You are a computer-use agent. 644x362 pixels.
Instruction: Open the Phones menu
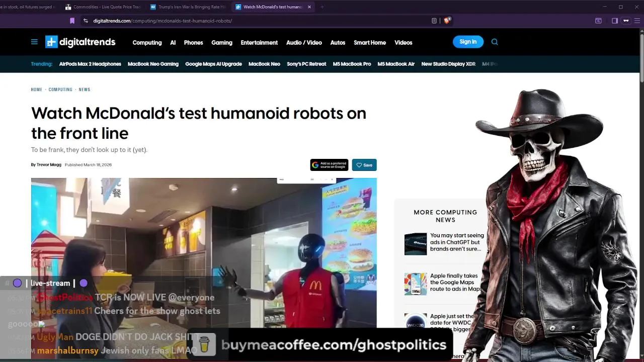193,42
